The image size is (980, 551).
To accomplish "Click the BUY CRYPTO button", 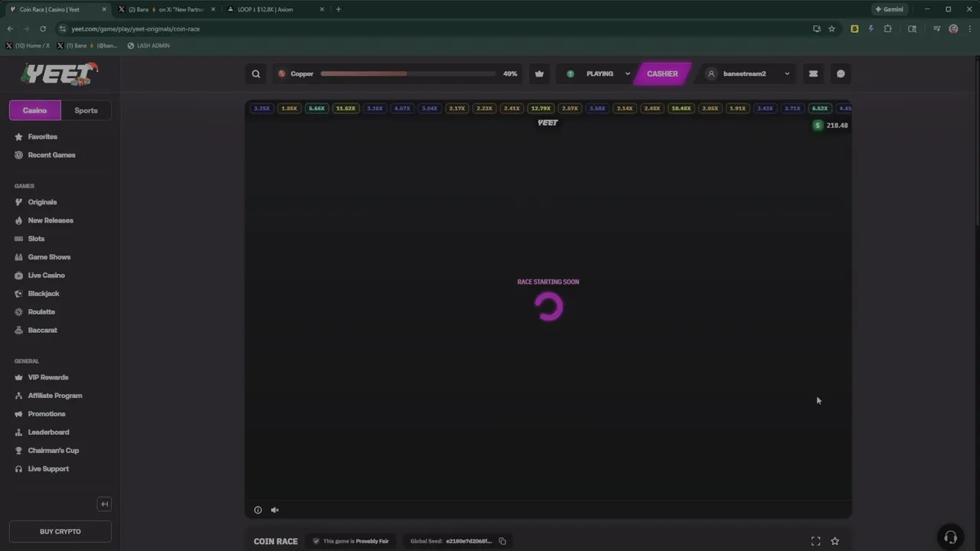I will point(60,531).
